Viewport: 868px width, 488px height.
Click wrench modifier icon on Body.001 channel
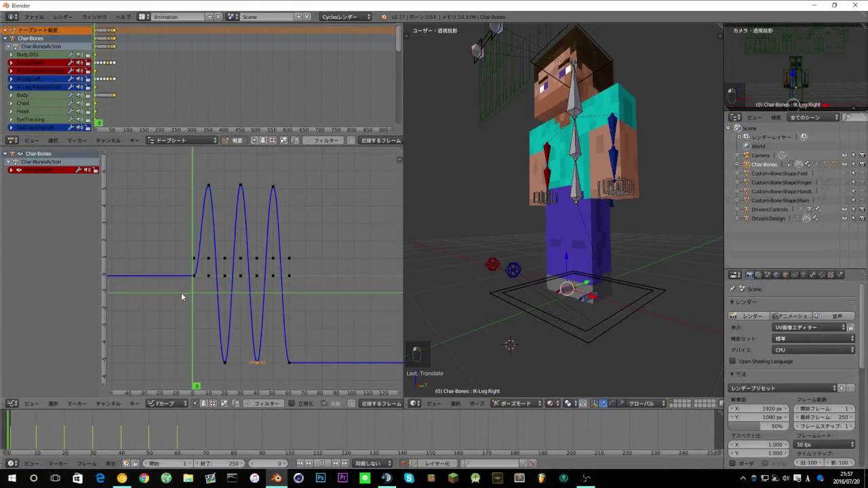point(71,54)
